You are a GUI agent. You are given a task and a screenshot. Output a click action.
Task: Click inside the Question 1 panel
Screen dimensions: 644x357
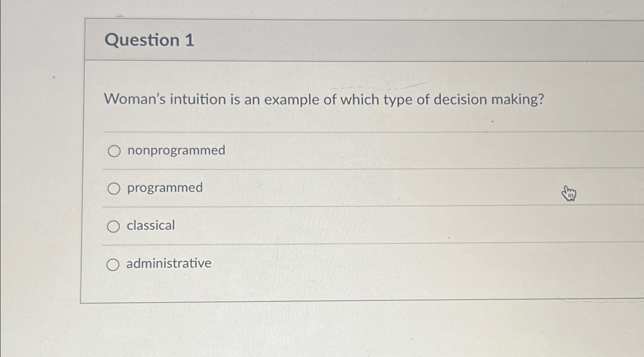pos(344,172)
